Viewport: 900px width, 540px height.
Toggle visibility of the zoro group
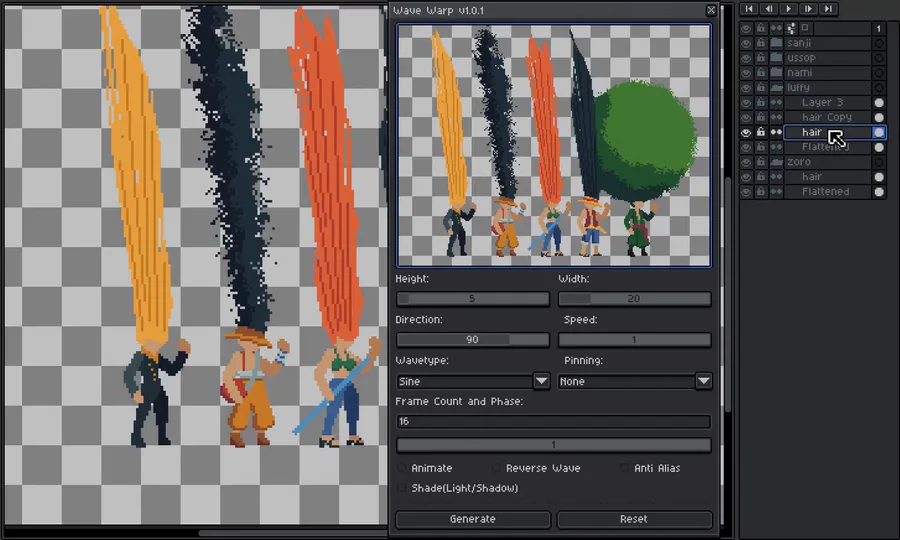[x=746, y=162]
